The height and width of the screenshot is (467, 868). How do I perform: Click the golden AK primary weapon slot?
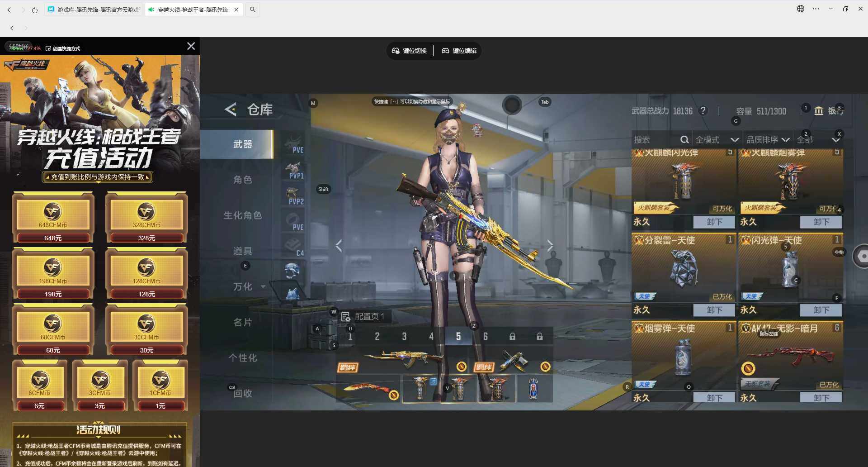[402, 360]
